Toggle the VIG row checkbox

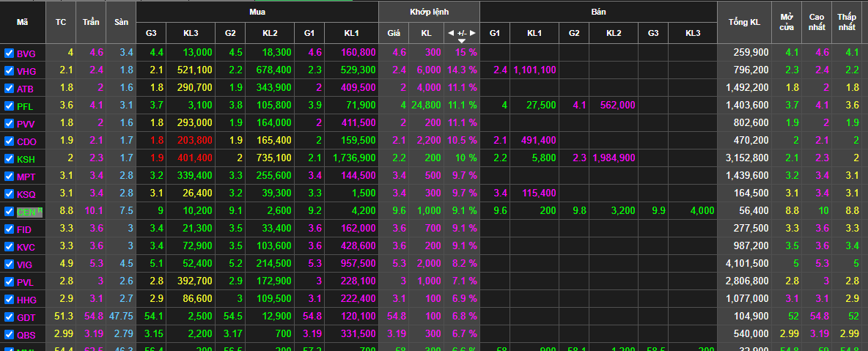click(x=9, y=265)
